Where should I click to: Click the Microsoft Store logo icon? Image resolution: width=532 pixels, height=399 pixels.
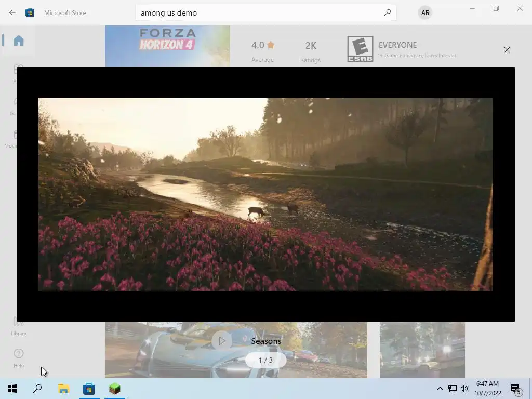pyautogui.click(x=30, y=12)
